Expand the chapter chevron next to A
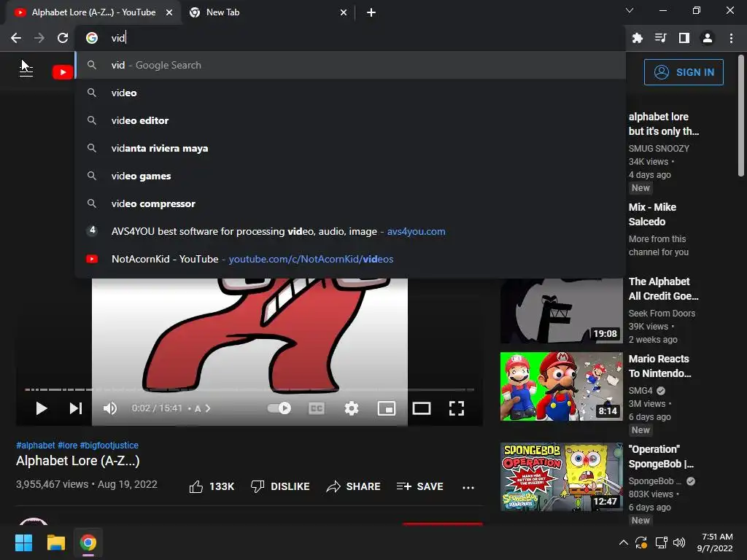The width and height of the screenshot is (747, 560). tap(208, 408)
